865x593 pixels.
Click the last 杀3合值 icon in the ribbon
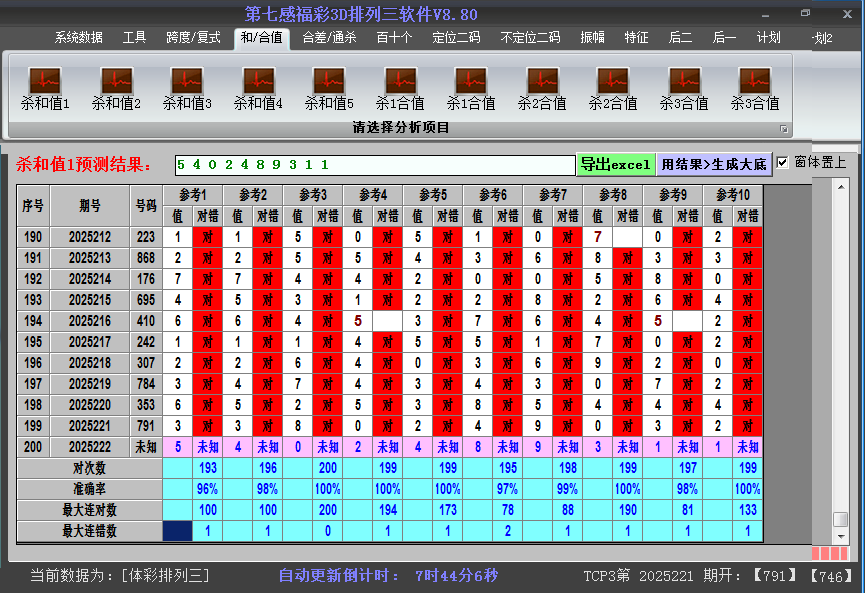[x=754, y=81]
